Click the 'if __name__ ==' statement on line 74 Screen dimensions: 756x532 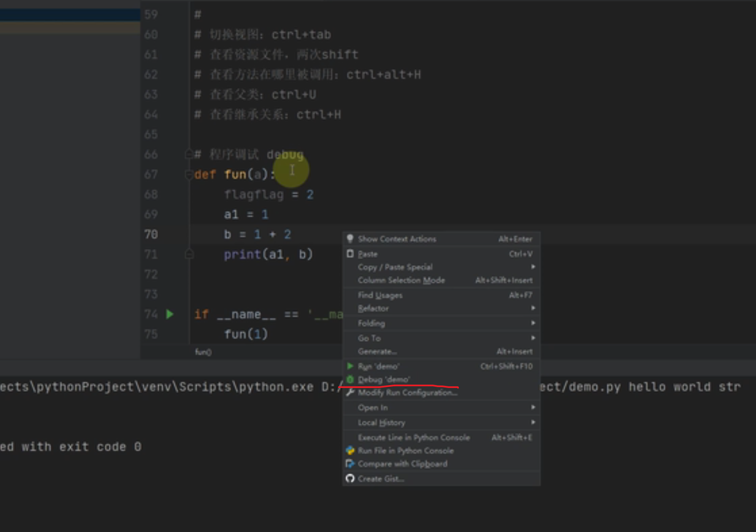coord(246,314)
